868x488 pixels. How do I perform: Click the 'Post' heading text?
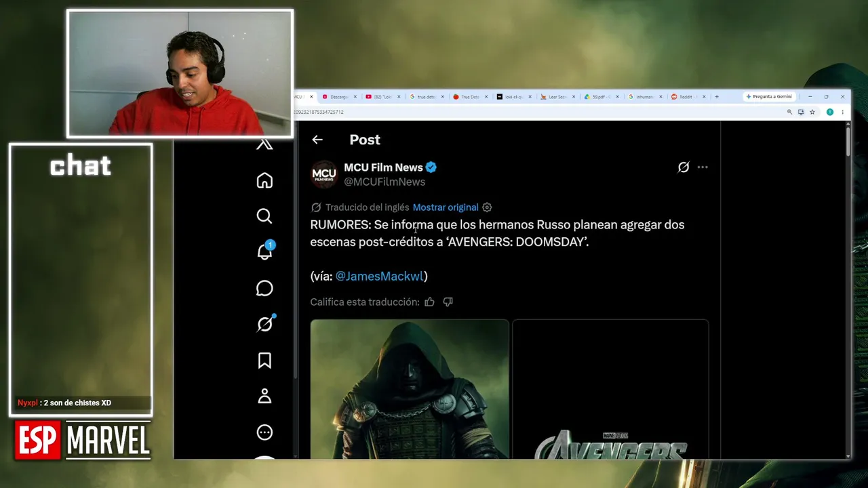point(365,140)
